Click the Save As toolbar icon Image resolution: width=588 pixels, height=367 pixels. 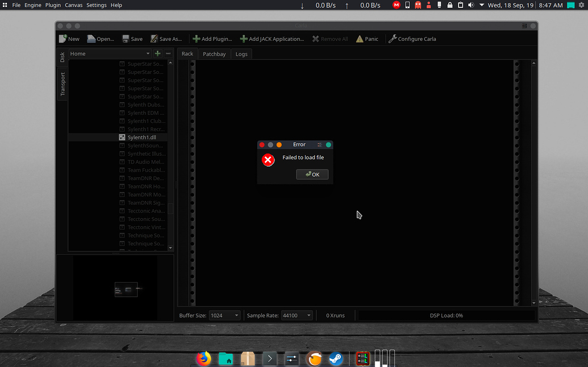[154, 39]
